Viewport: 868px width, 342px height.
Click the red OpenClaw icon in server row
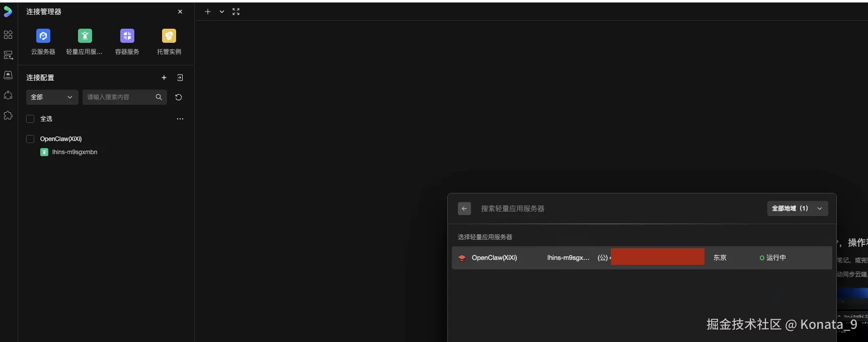(x=462, y=258)
